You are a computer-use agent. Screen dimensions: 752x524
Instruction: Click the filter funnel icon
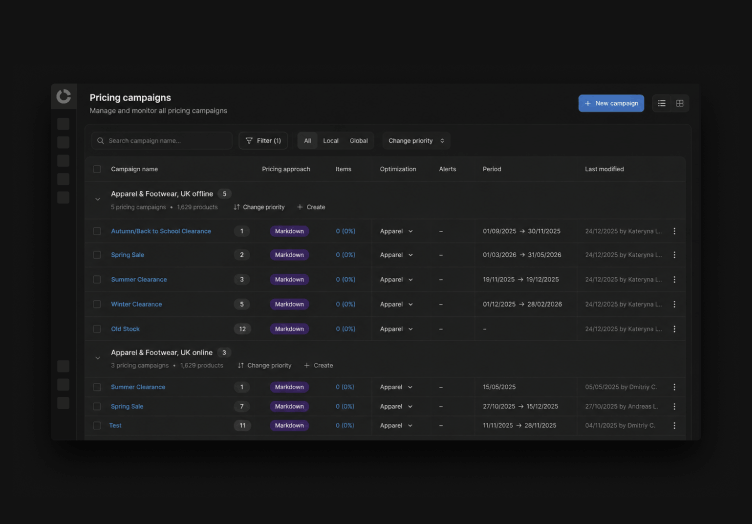tap(249, 140)
